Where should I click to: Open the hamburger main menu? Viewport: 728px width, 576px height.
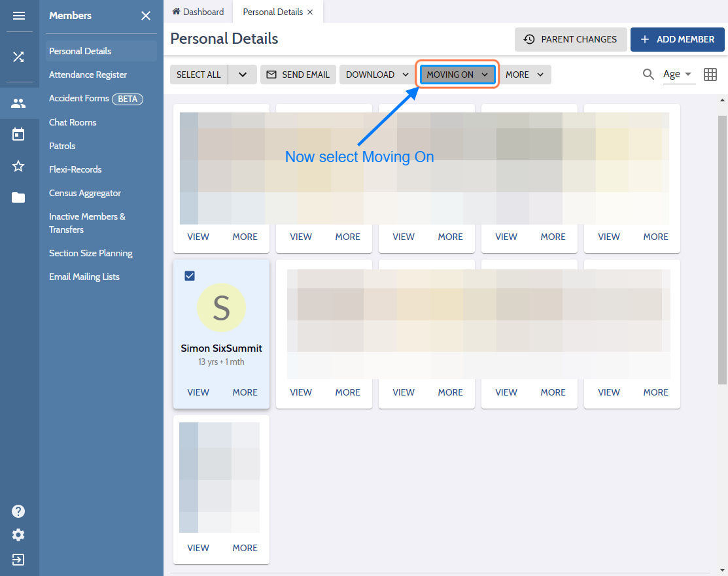click(x=18, y=16)
